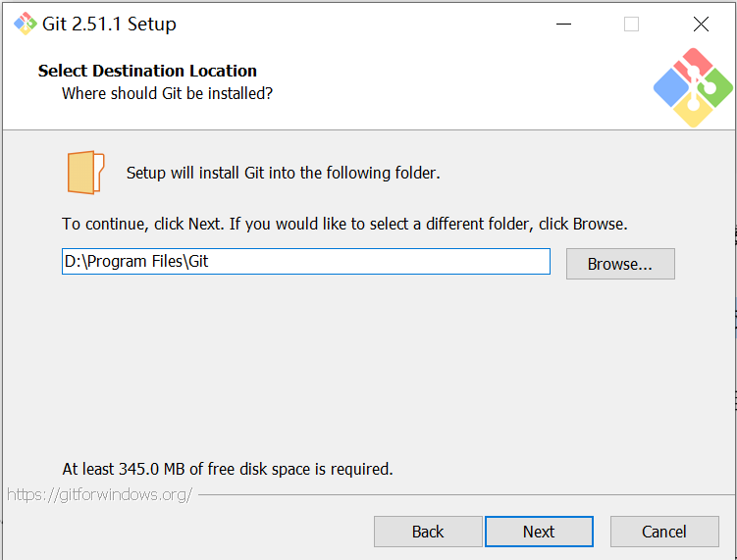Screen dimensions: 737x560
Task: Click the "Setup will install Git" message
Action: [x=283, y=173]
